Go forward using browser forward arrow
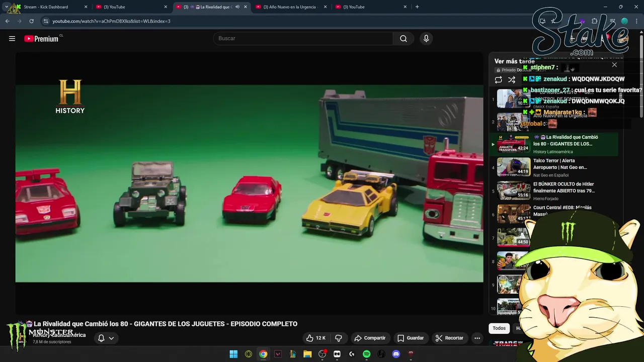 point(19,21)
